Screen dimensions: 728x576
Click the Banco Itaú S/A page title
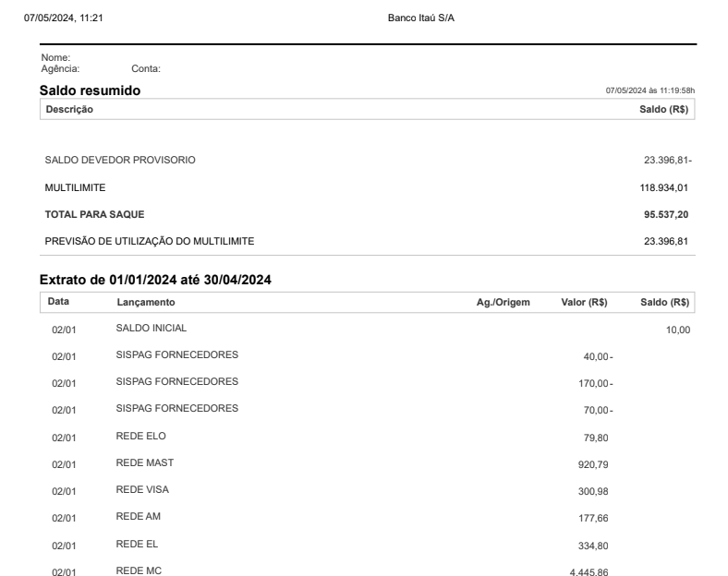[x=420, y=18]
